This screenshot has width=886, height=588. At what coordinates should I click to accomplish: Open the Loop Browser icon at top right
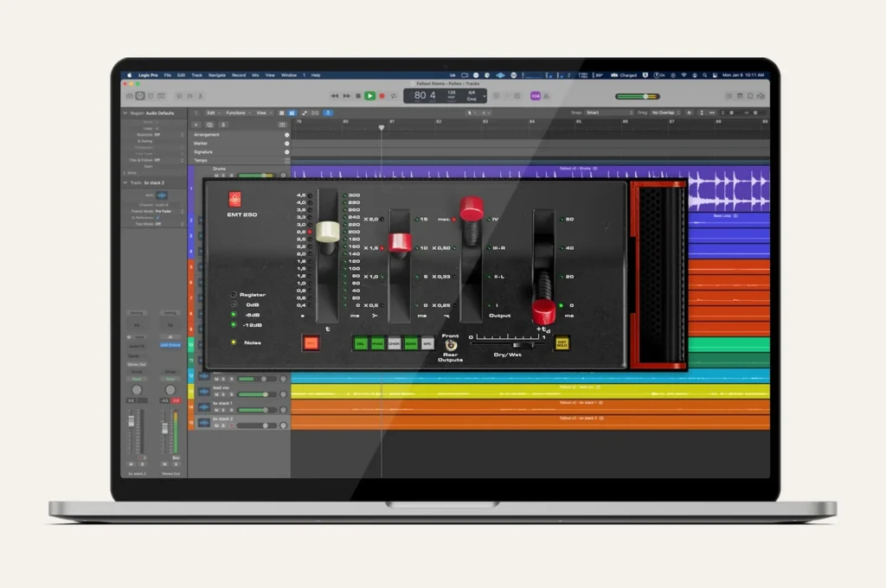point(750,96)
